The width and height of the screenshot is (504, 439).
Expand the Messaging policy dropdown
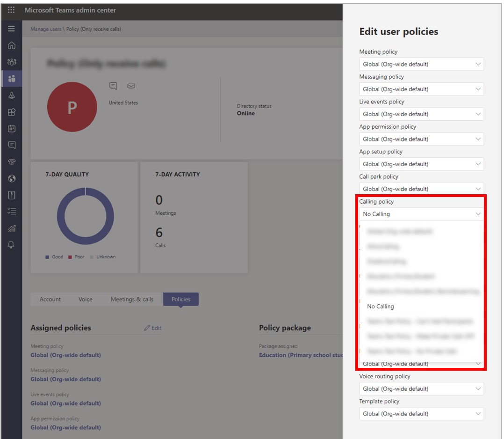pos(421,89)
